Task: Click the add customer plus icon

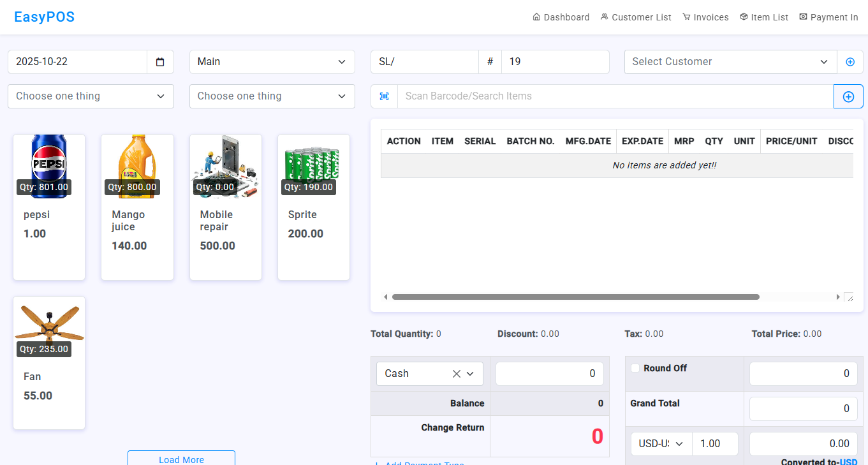Action: 850,62
